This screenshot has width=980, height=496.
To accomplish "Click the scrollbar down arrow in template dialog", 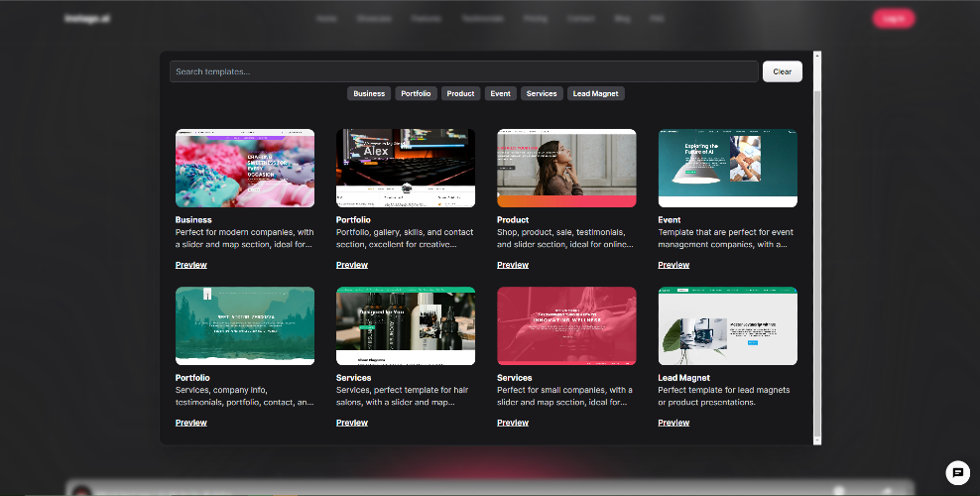I will click(x=817, y=440).
